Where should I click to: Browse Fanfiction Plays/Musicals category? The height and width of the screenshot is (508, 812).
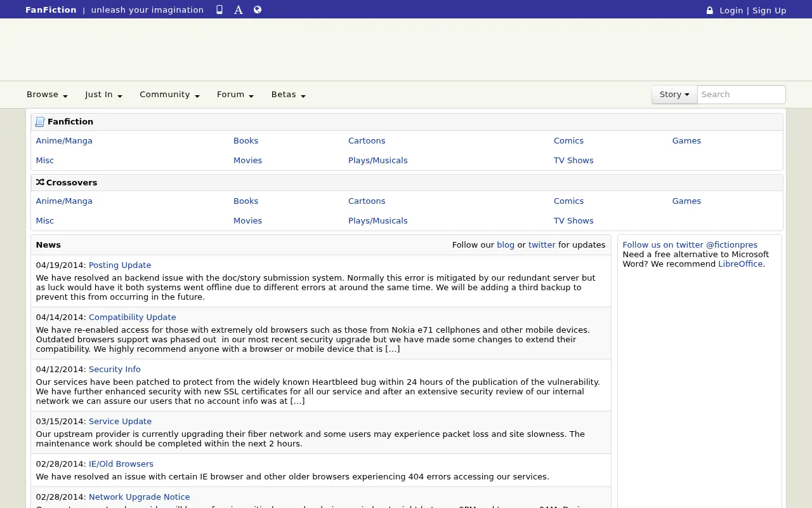pyautogui.click(x=378, y=161)
